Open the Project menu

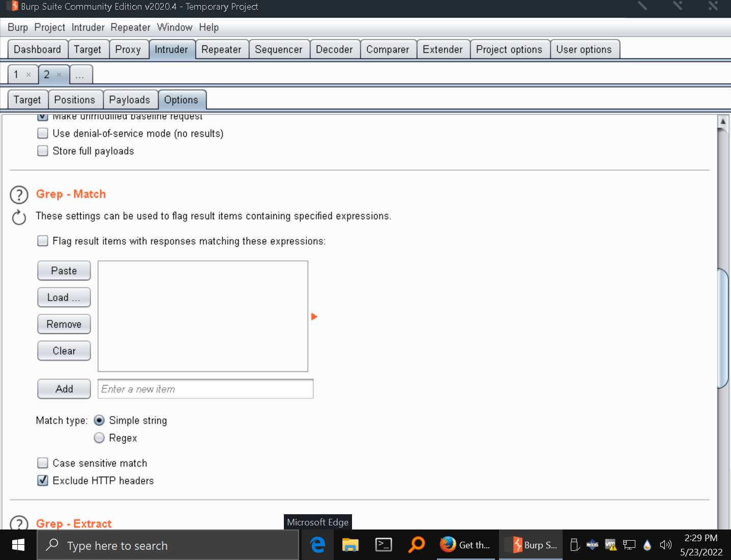(x=50, y=27)
